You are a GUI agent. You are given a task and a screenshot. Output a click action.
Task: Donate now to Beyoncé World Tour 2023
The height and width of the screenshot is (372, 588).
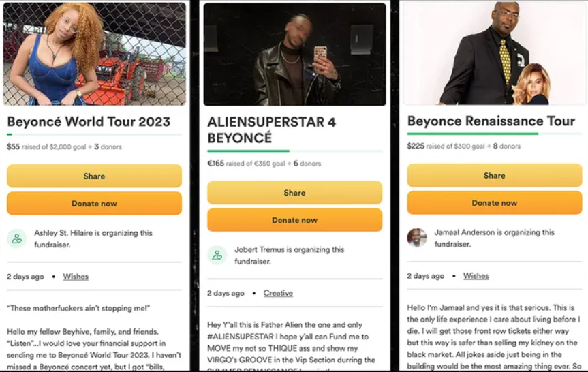(94, 203)
